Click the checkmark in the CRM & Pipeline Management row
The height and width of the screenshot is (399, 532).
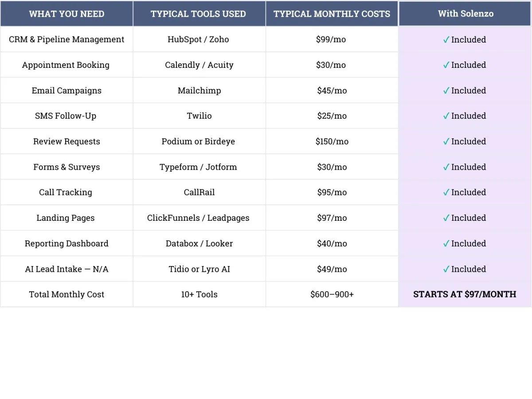coord(446,40)
